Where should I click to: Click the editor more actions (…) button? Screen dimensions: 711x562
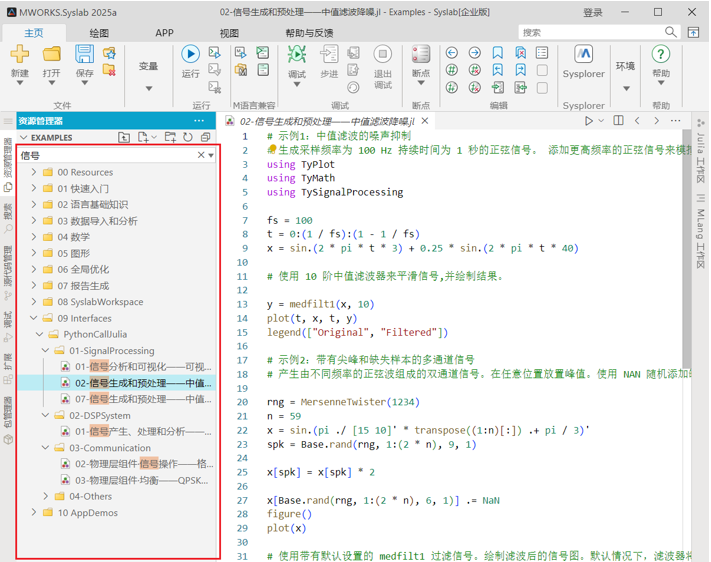click(x=676, y=121)
